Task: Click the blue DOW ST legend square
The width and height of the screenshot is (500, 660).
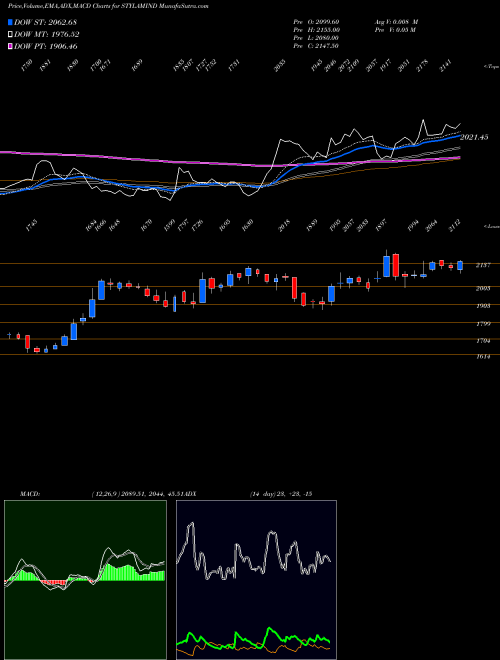Action: tap(10, 22)
